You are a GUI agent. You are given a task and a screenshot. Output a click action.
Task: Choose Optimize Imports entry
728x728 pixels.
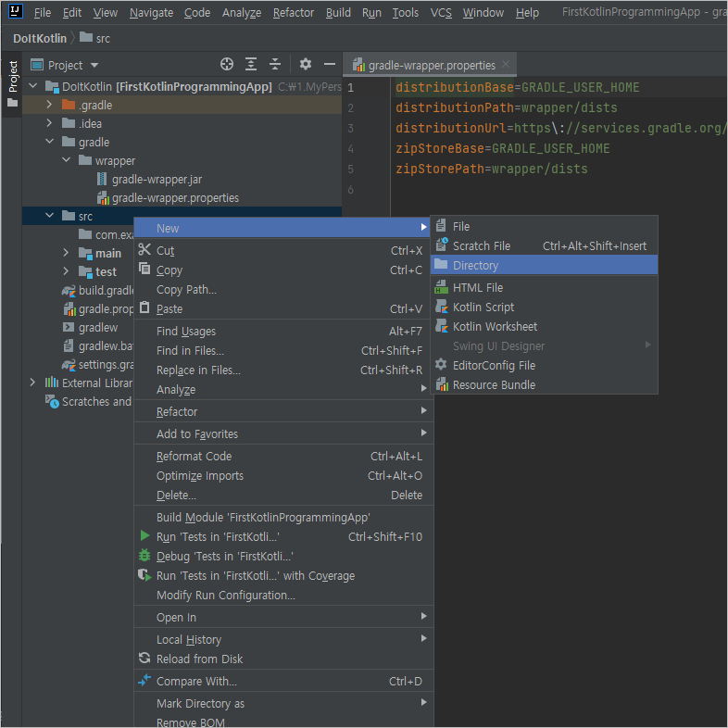[x=283, y=475]
